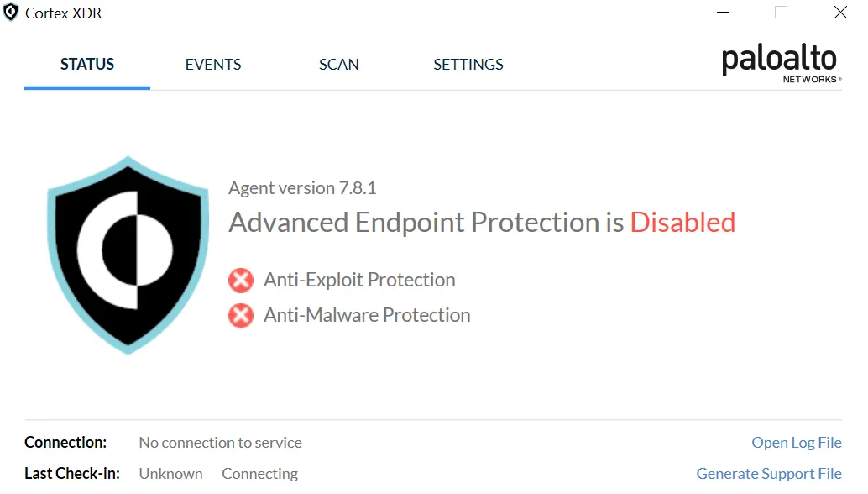Screen dimensions: 868x494
Task: Click the Palo Alto Networks logo
Action: tap(782, 64)
